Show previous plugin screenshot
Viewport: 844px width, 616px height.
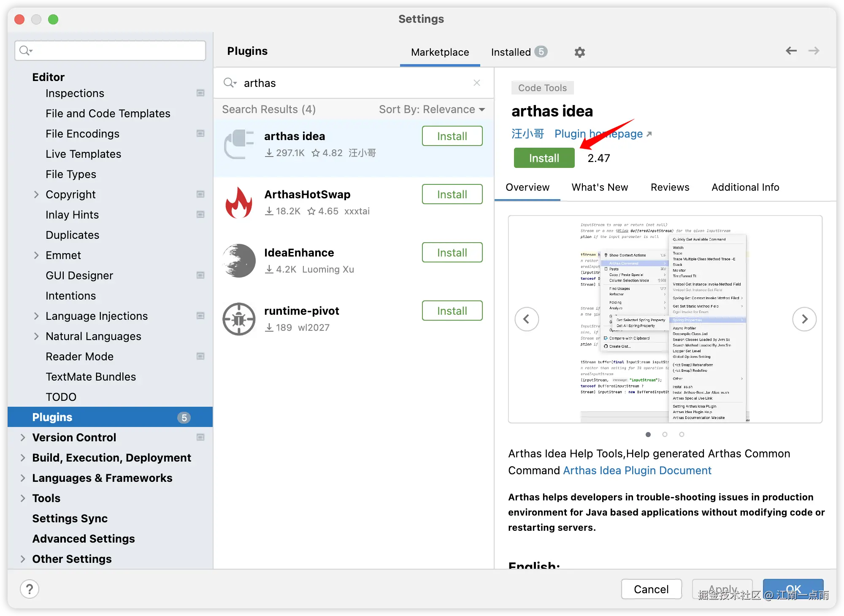pyautogui.click(x=526, y=319)
